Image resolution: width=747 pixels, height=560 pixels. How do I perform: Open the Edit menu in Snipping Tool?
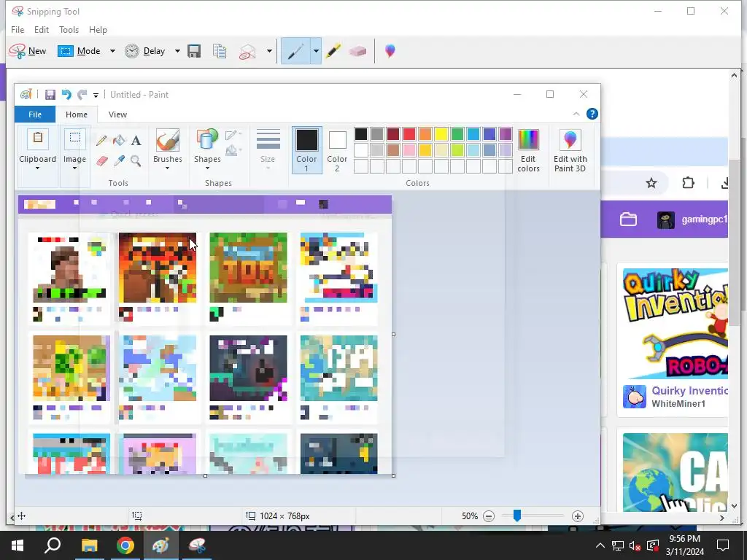click(x=42, y=29)
